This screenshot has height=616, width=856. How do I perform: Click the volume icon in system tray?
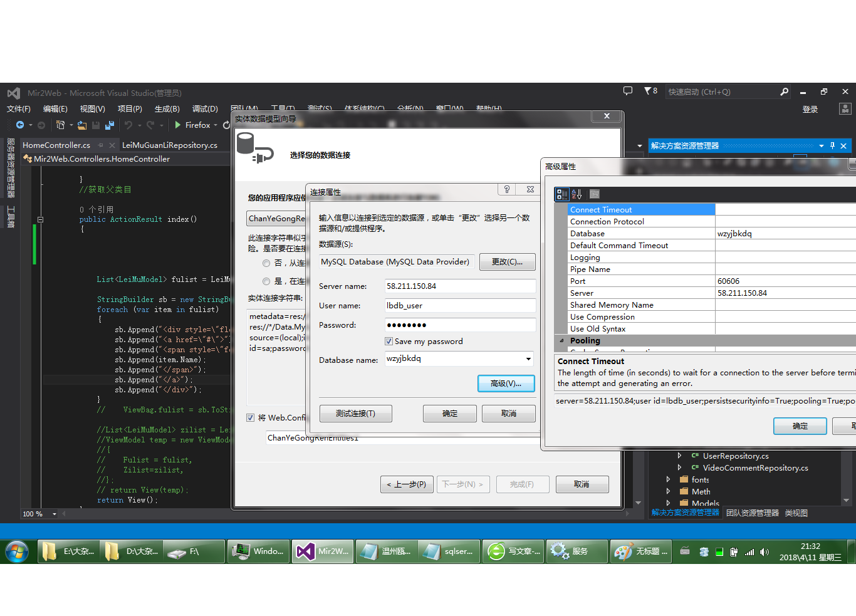(x=764, y=552)
